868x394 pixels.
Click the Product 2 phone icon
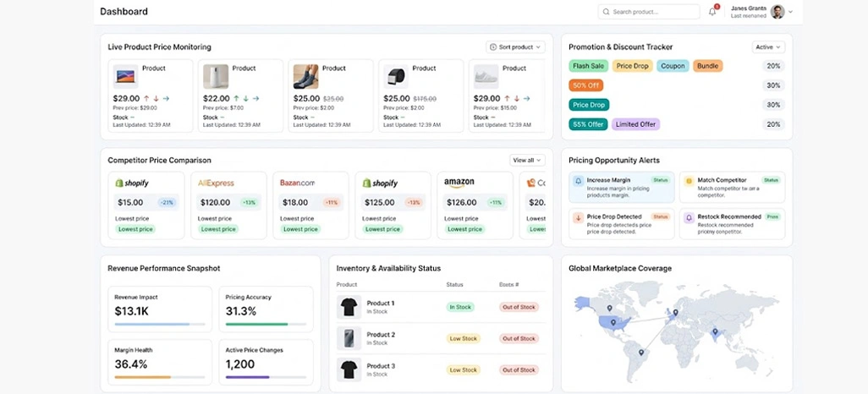pos(349,338)
